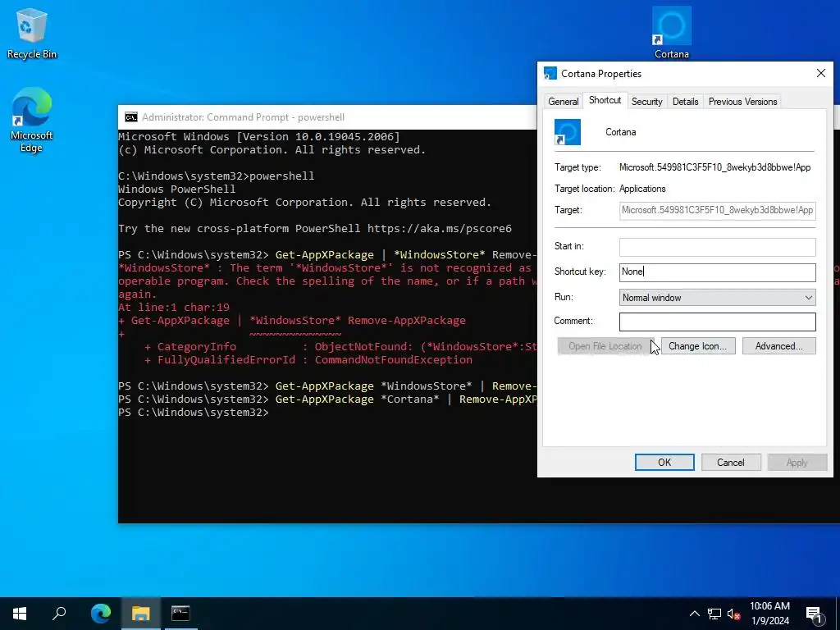Click the 'Microsoft Windows [Version 10.0.19045.2006]' line
Viewport: 840px width, 630px height.
click(258, 137)
